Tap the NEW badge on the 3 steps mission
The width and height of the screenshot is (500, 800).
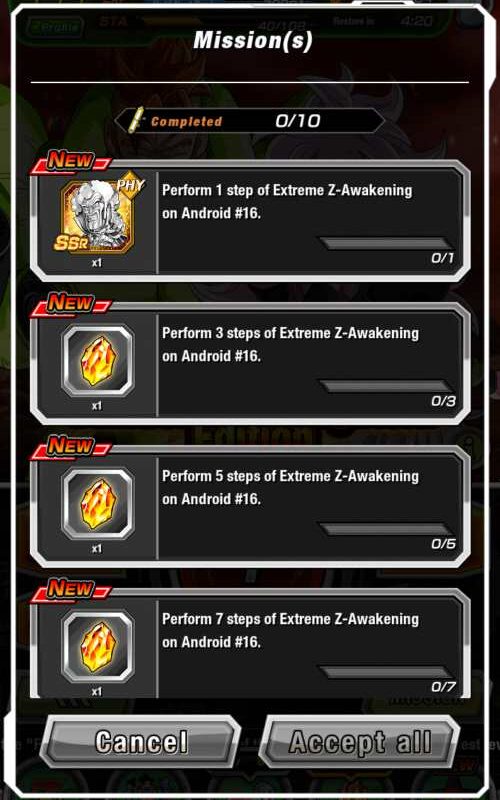[70, 305]
